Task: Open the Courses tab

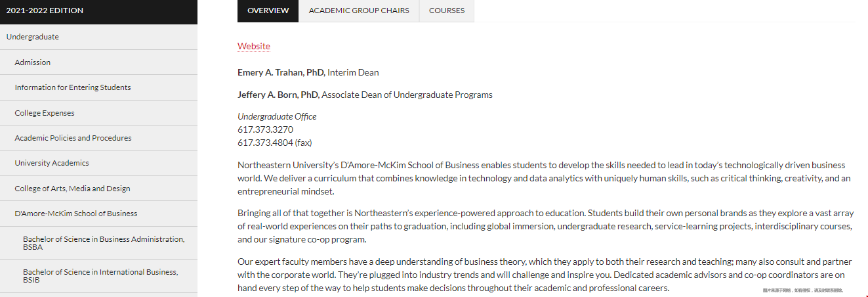Action: click(447, 11)
